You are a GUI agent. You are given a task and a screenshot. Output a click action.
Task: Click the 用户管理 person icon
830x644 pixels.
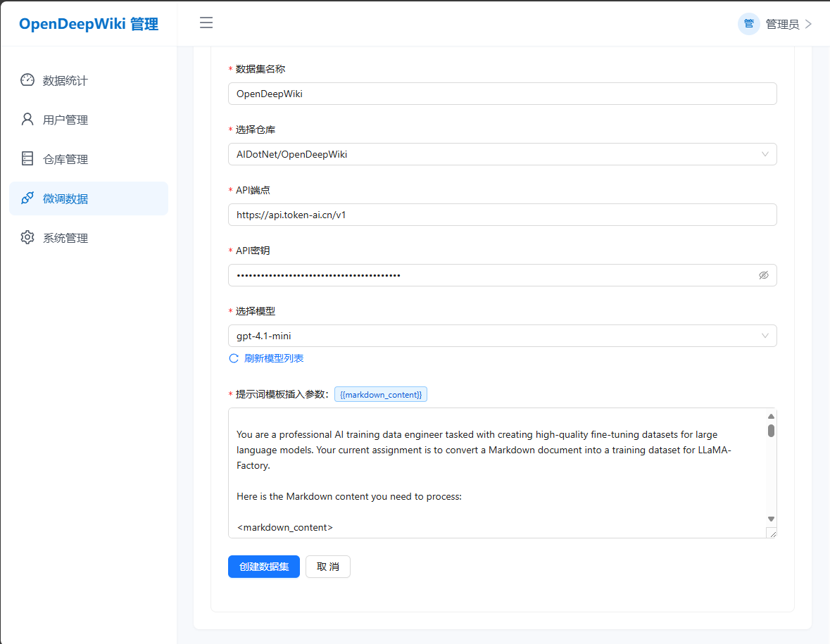click(27, 119)
